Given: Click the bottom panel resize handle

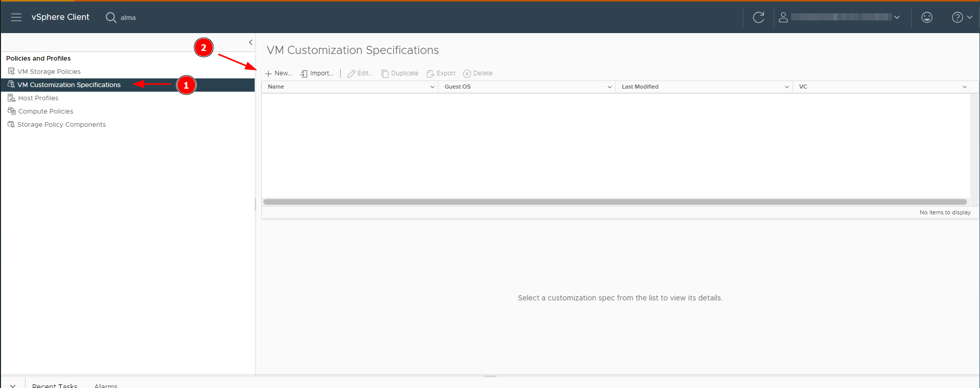Looking at the screenshot, I should pyautogui.click(x=490, y=376).
